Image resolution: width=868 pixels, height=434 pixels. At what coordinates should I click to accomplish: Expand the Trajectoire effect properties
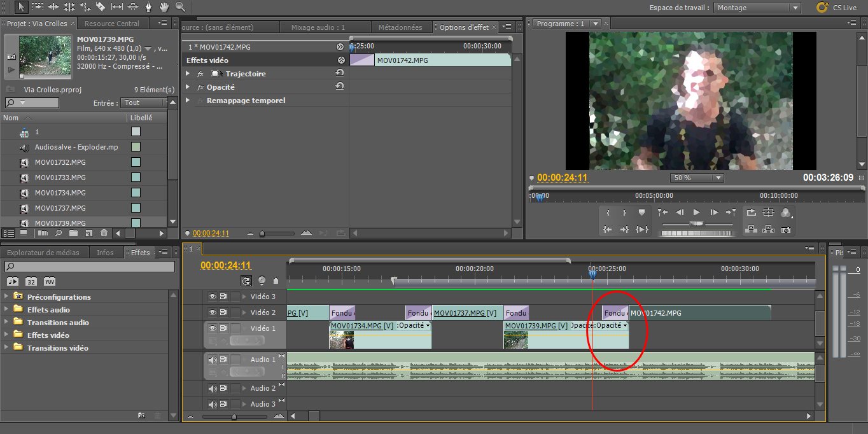click(188, 74)
